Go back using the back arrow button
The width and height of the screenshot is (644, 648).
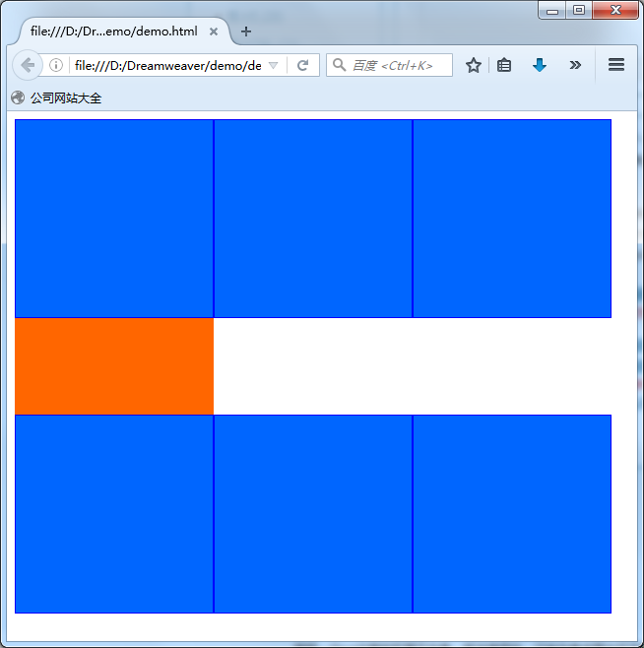(x=28, y=65)
